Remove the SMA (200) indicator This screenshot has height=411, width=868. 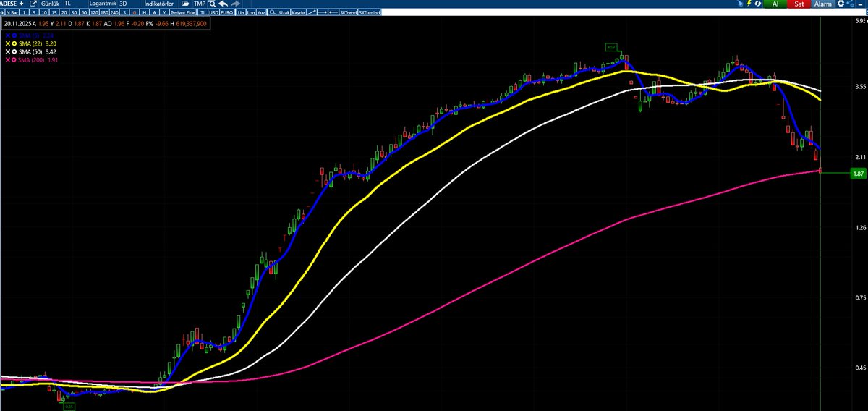(x=8, y=60)
